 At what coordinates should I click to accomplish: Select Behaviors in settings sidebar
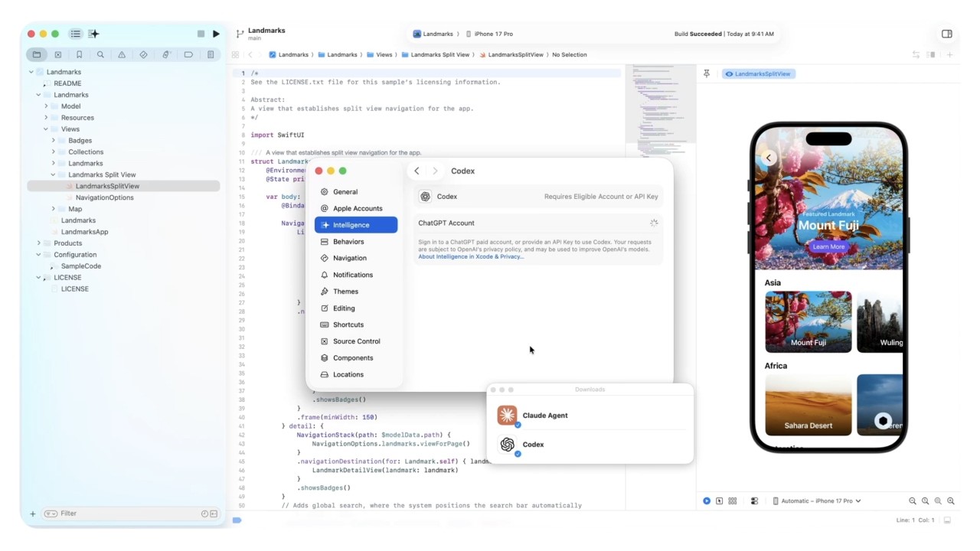[356, 242]
